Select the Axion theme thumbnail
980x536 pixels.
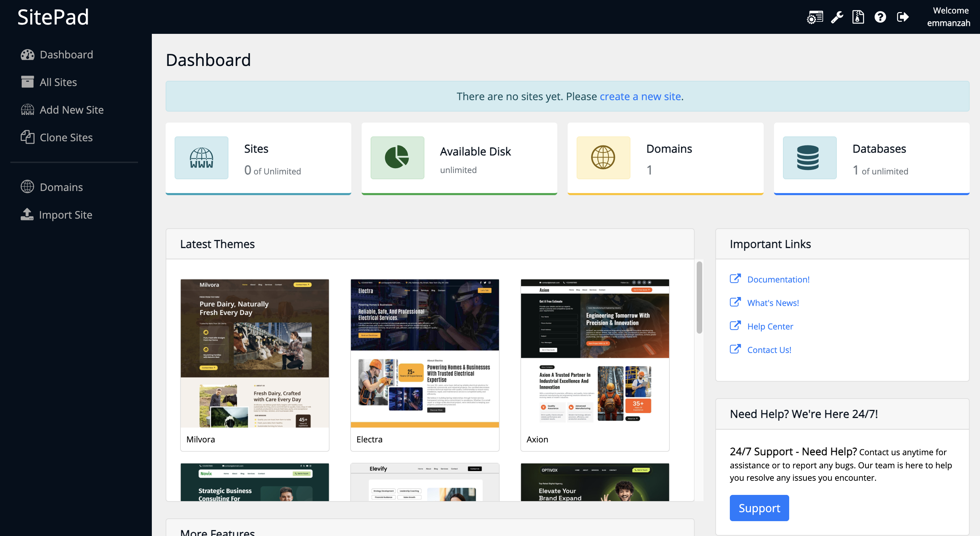[x=595, y=354]
